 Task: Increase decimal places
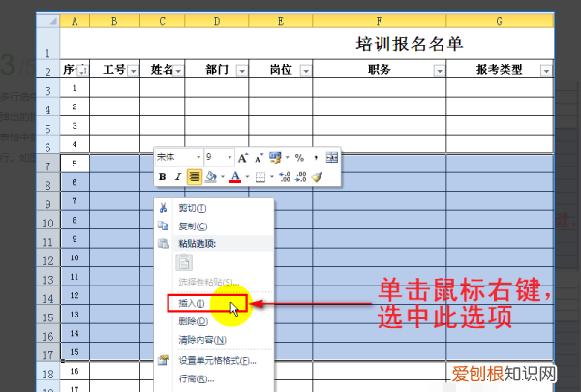(x=284, y=177)
